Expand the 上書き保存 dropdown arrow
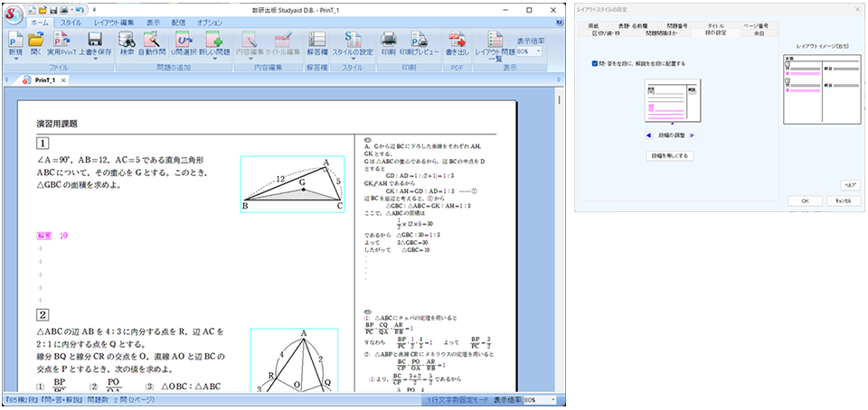Image resolution: width=868 pixels, height=410 pixels. [x=95, y=59]
